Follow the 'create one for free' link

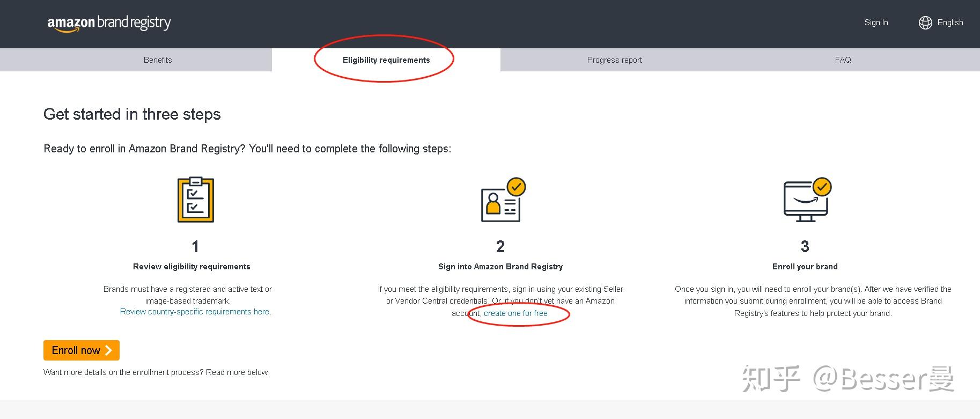517,313
